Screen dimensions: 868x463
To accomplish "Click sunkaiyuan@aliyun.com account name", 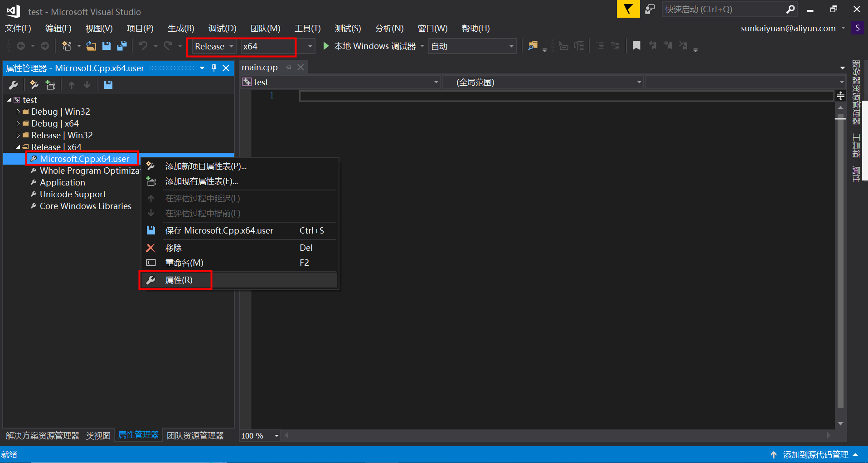I will pyautogui.click(x=788, y=28).
